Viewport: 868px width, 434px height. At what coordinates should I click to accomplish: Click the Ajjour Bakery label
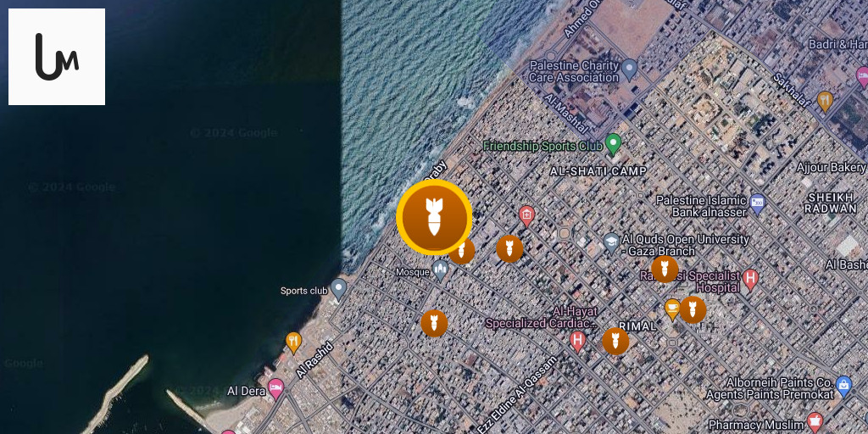pyautogui.click(x=832, y=167)
